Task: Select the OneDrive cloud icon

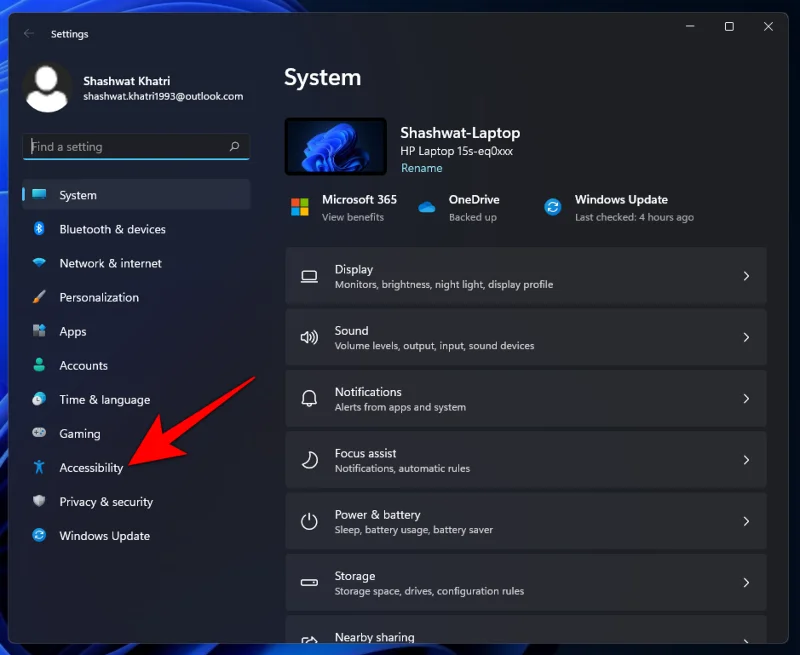Action: click(425, 207)
